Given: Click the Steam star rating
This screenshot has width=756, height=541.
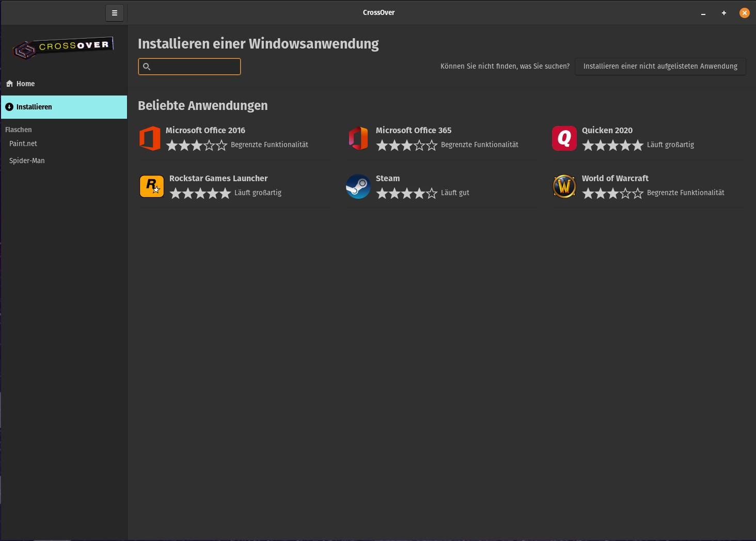Looking at the screenshot, I should pyautogui.click(x=407, y=194).
